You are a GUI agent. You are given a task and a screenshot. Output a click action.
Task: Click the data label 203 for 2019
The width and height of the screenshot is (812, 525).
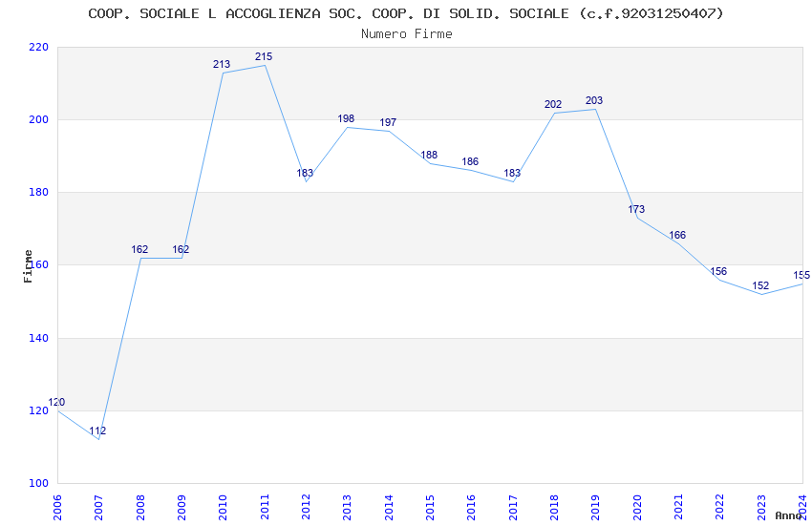(594, 101)
